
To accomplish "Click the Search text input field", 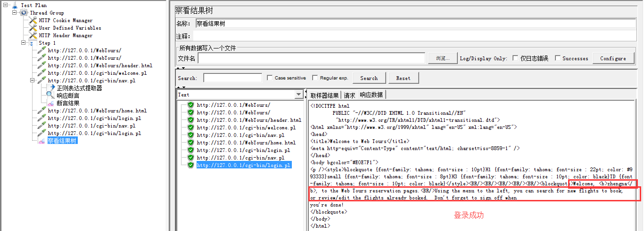I will coord(232,78).
